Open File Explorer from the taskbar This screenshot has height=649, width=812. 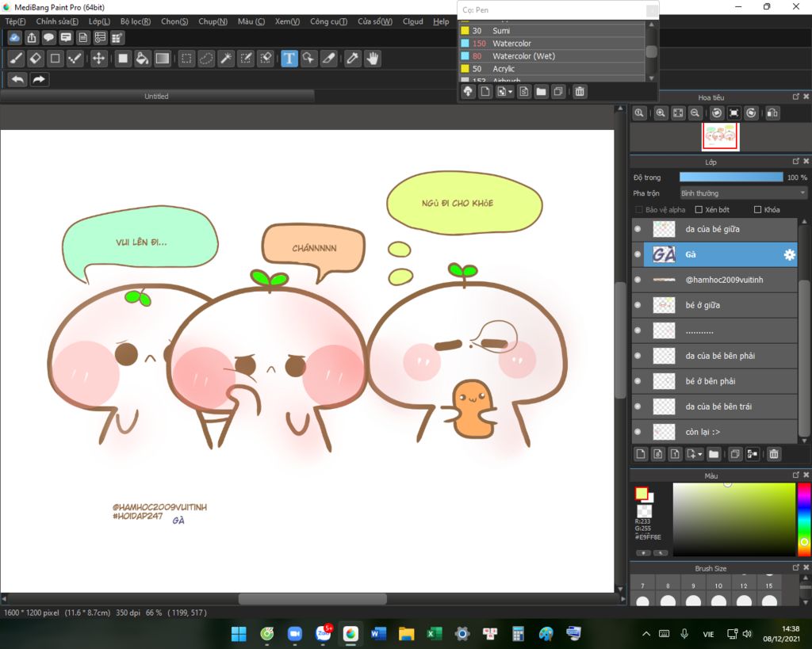point(407,633)
